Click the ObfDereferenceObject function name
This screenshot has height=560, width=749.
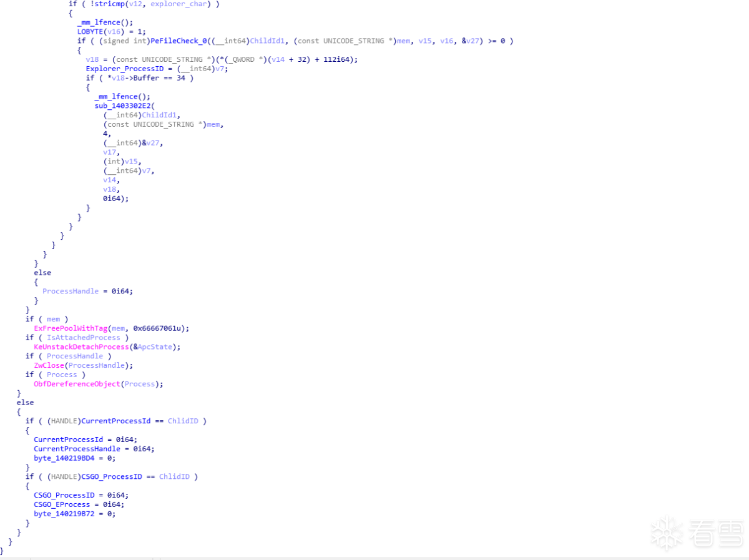(x=77, y=384)
